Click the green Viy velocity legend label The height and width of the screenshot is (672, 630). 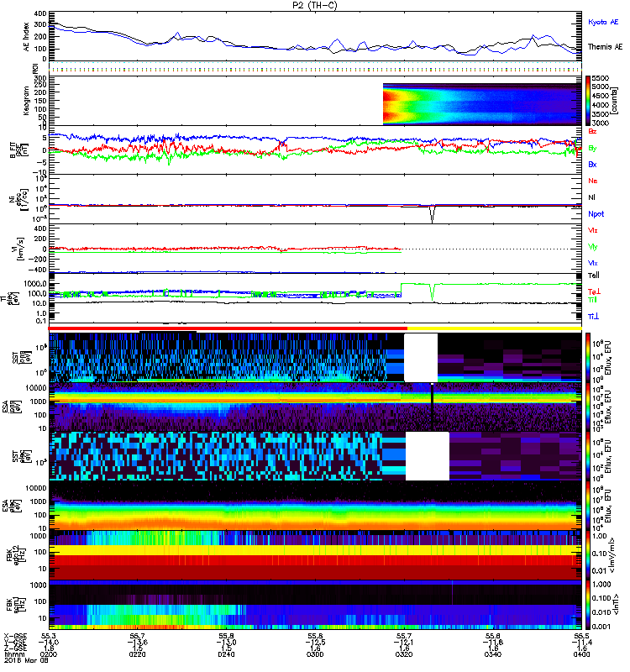pyautogui.click(x=593, y=247)
